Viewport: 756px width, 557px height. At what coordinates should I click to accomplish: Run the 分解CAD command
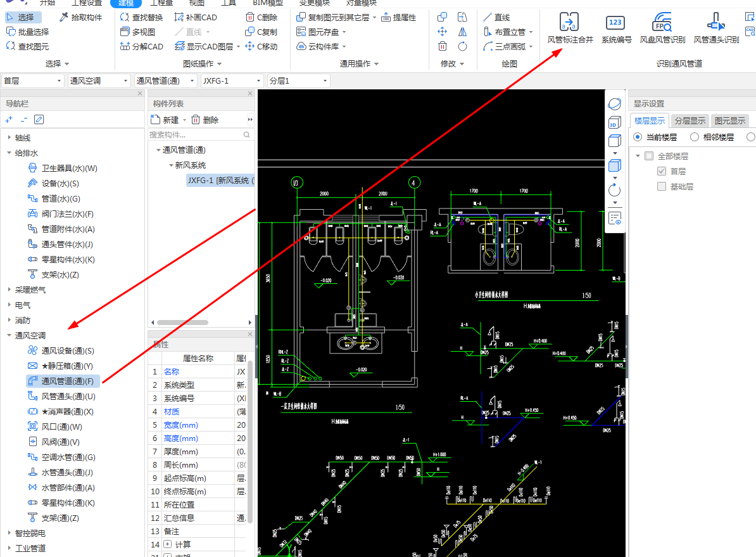click(142, 46)
